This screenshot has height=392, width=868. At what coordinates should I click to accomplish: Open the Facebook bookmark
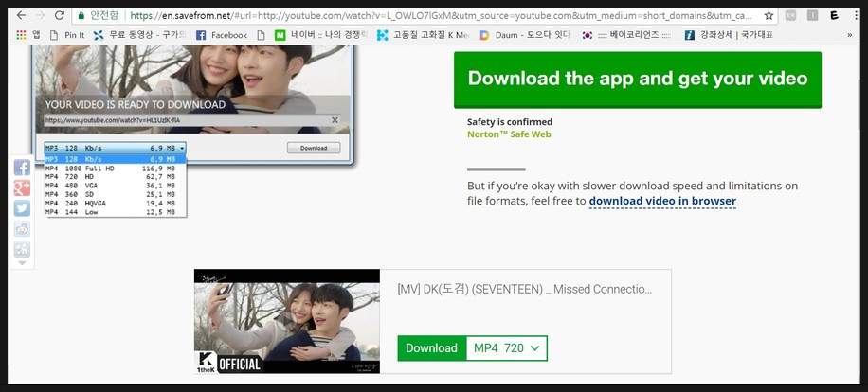pyautogui.click(x=222, y=35)
